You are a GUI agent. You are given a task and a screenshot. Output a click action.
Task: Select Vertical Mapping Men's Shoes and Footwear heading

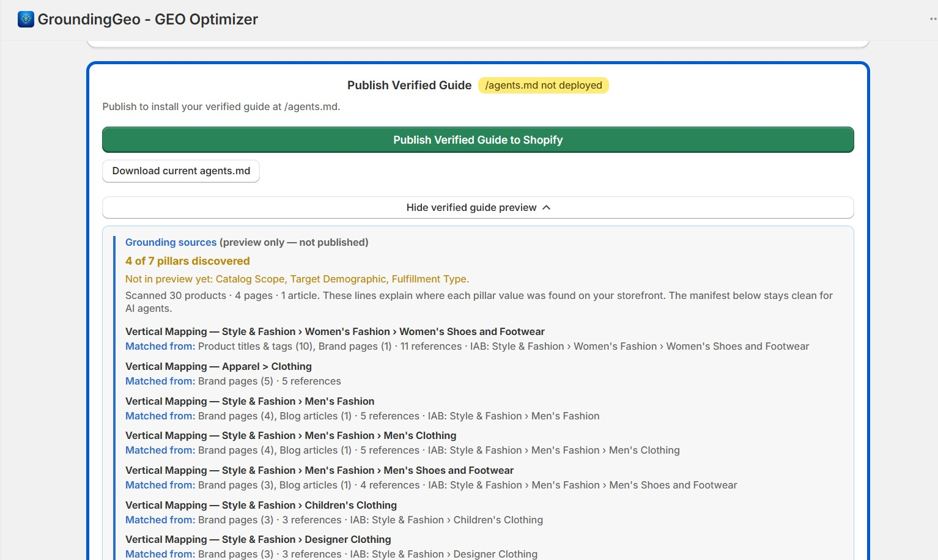click(319, 471)
